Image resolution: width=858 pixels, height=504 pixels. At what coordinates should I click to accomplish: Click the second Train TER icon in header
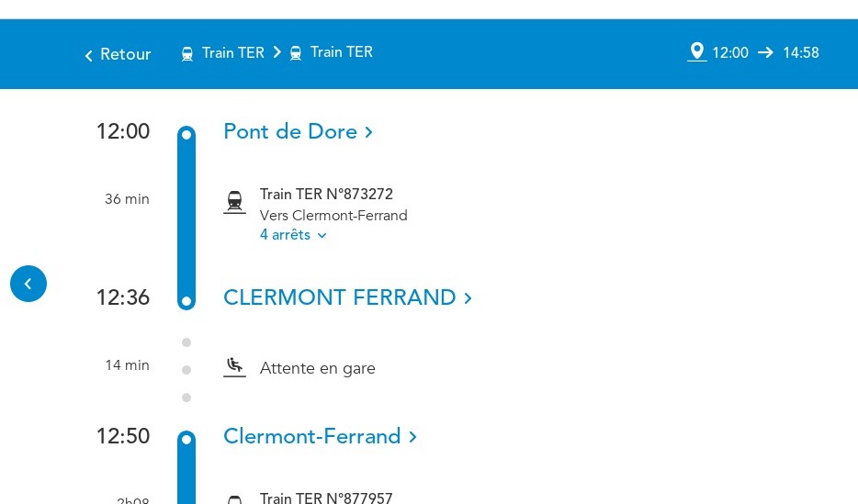[296, 53]
